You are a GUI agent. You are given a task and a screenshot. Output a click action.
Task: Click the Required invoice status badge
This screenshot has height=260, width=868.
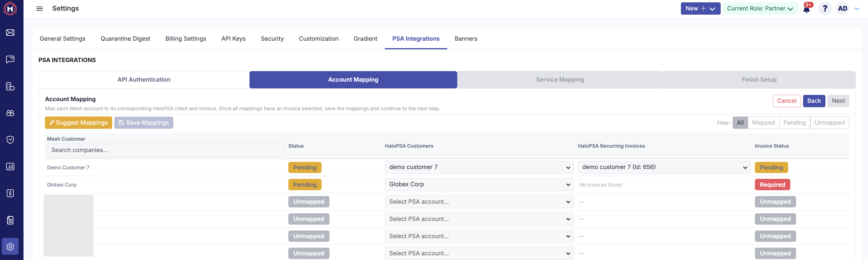(772, 185)
